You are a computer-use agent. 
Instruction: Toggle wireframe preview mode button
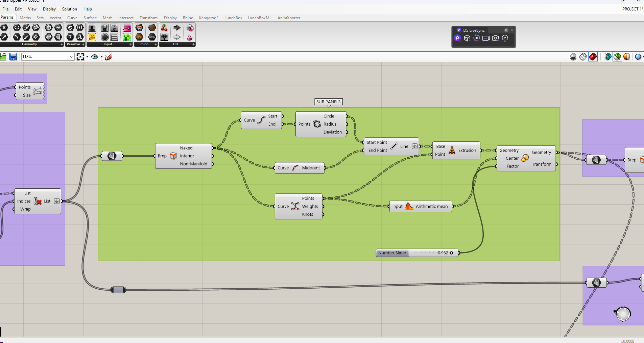[583, 57]
